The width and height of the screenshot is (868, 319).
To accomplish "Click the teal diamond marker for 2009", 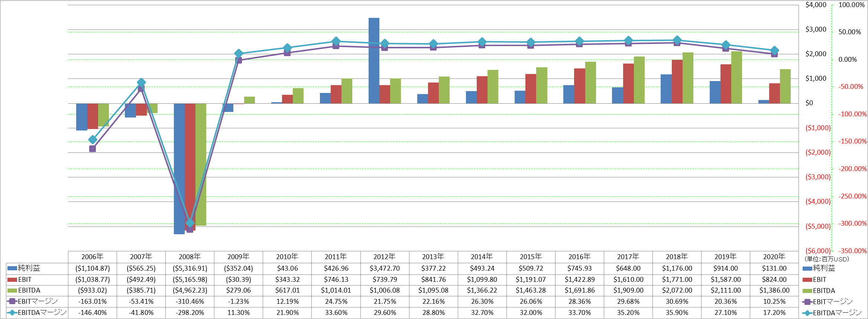I will click(239, 54).
